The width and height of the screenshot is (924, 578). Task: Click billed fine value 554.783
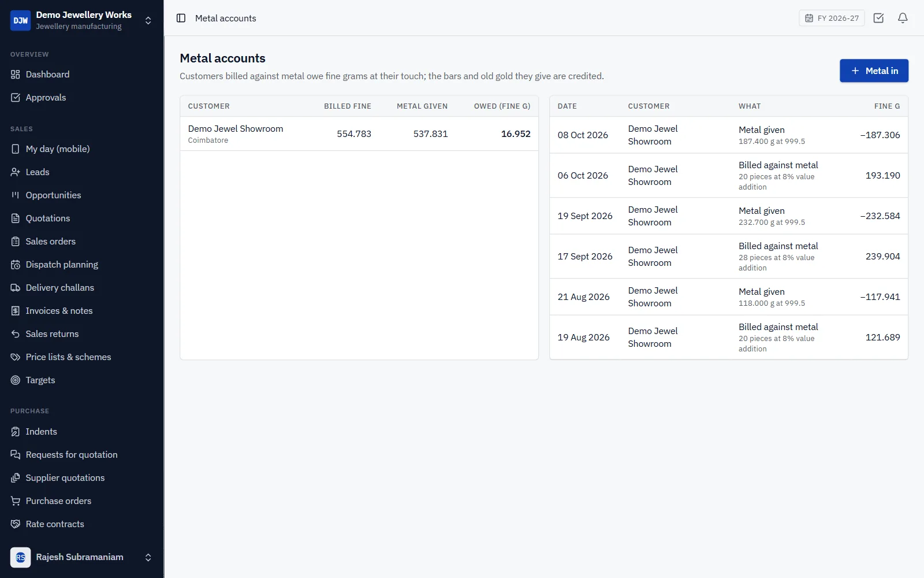(x=354, y=134)
